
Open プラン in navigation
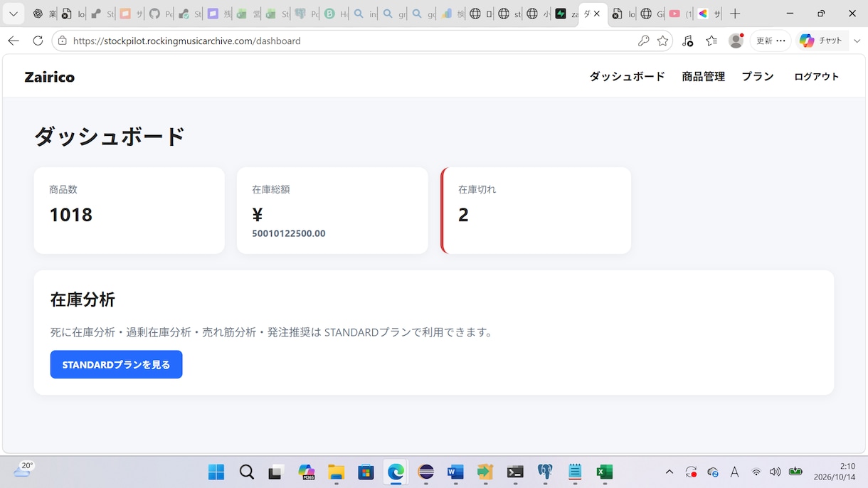(x=758, y=77)
